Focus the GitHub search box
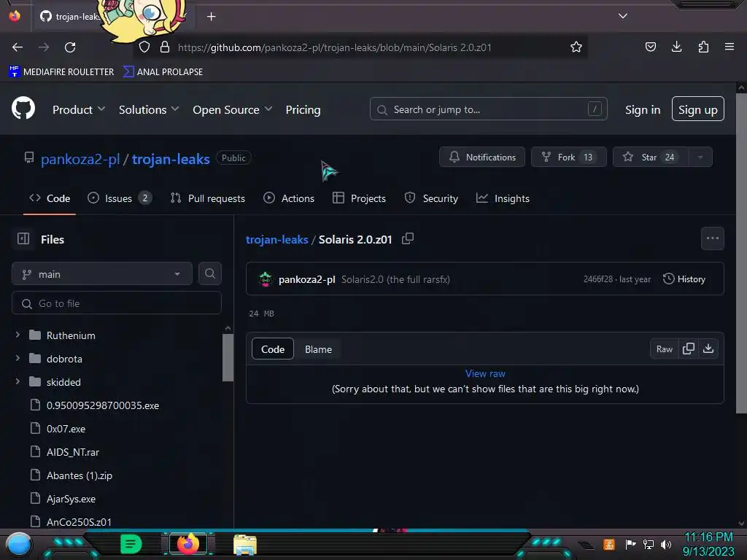 [488, 109]
